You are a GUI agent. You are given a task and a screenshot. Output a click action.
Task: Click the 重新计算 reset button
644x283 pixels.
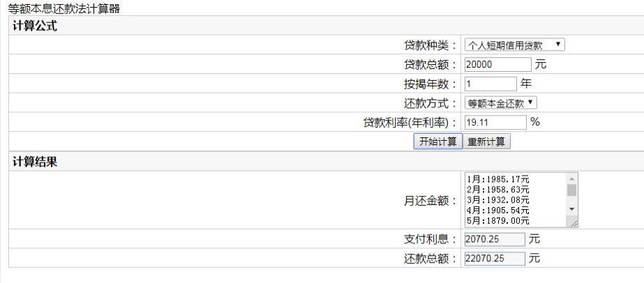pos(488,141)
